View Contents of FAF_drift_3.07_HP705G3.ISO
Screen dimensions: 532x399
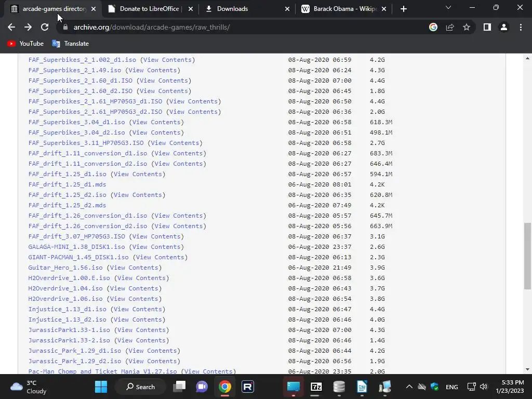pos(156,236)
